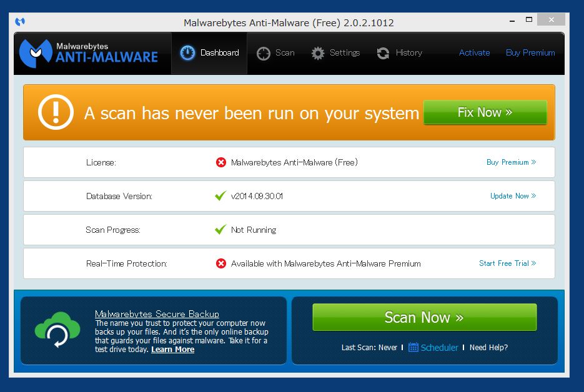
Task: Click Buy Premium in the License row
Action: [x=511, y=162]
